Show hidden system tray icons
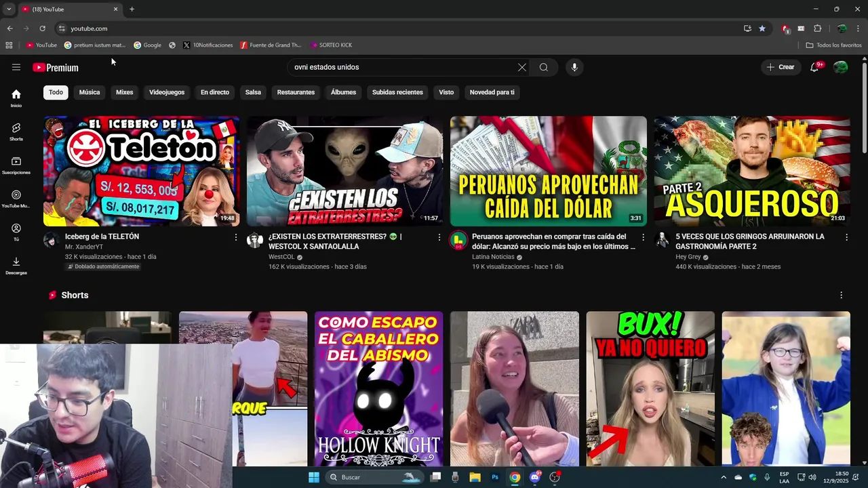This screenshot has height=488, width=868. click(x=724, y=477)
